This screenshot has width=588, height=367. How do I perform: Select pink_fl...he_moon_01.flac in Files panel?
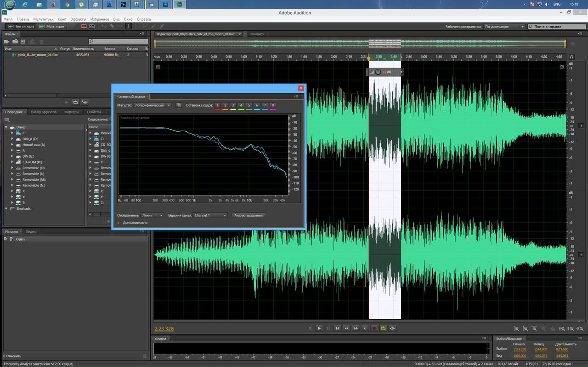(38, 55)
